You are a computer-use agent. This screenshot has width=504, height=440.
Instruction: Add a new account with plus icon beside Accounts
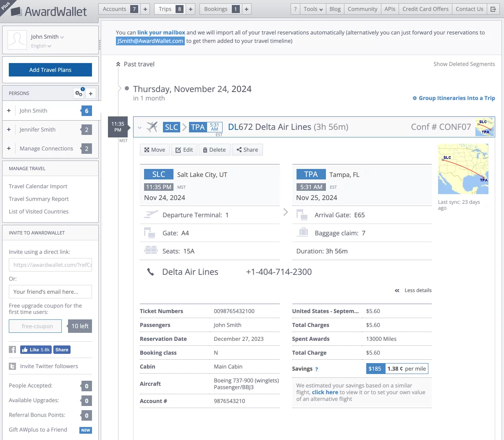coord(145,9)
